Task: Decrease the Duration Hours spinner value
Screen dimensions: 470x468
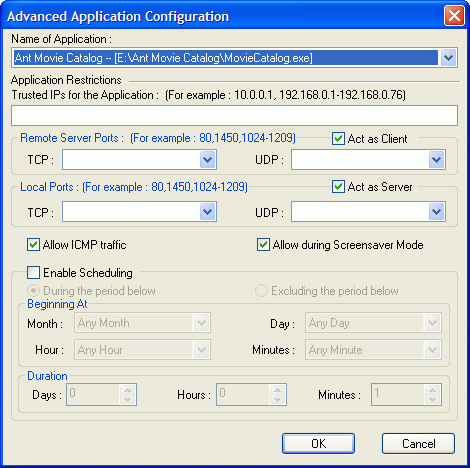Action: click(277, 399)
